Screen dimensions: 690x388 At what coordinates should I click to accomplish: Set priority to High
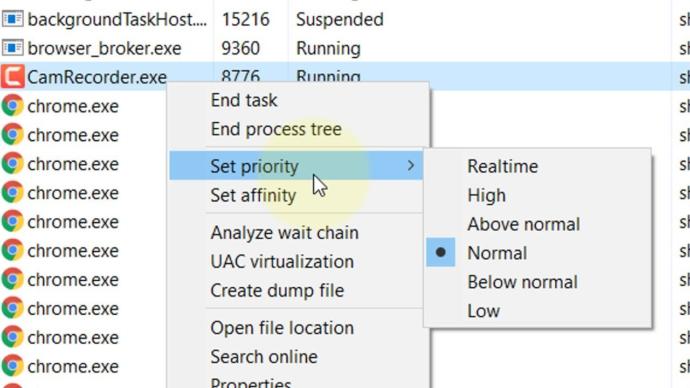pos(486,195)
